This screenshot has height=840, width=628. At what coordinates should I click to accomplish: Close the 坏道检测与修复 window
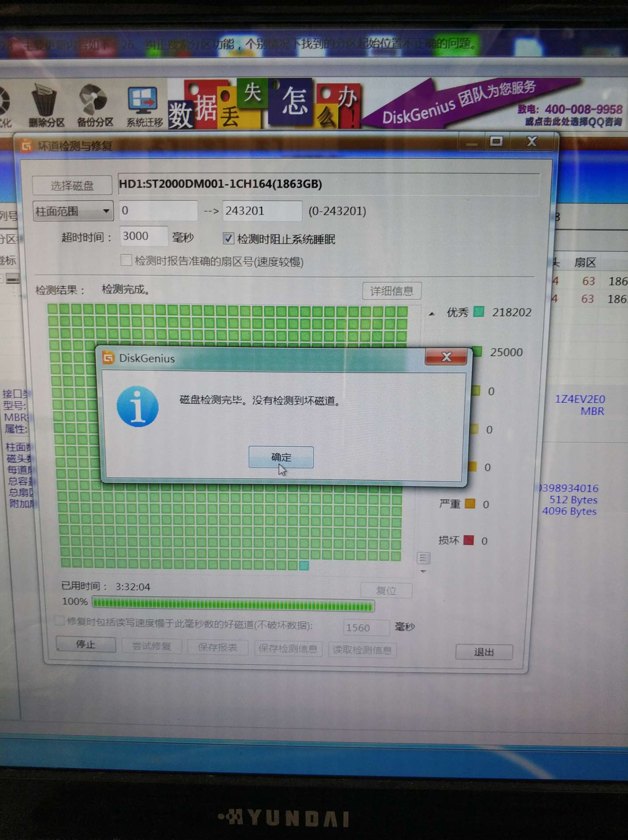pyautogui.click(x=532, y=141)
